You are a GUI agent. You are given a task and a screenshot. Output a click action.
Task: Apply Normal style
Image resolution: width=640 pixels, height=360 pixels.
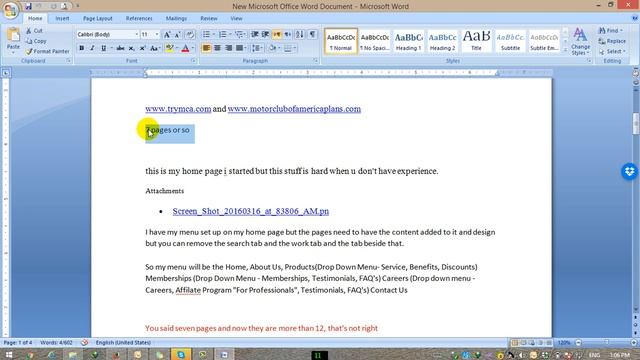tap(341, 41)
